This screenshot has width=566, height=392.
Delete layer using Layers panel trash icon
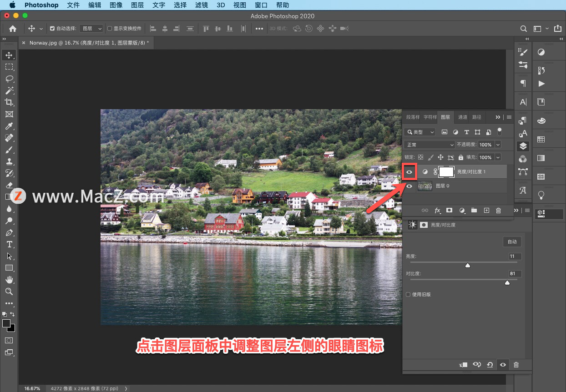[x=498, y=211]
